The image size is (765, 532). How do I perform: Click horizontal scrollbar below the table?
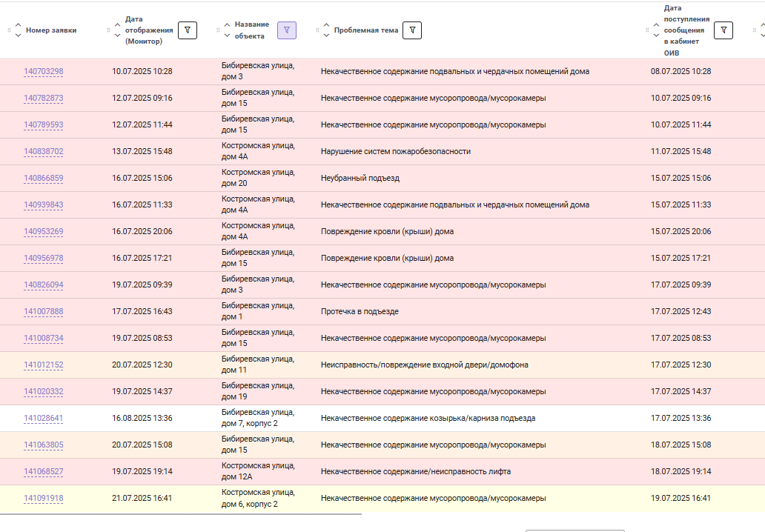coord(181,514)
